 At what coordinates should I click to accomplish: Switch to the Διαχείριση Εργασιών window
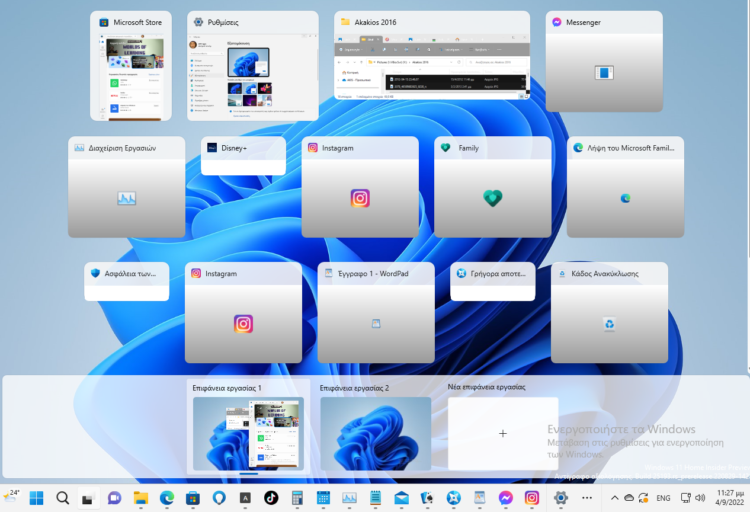126,187
